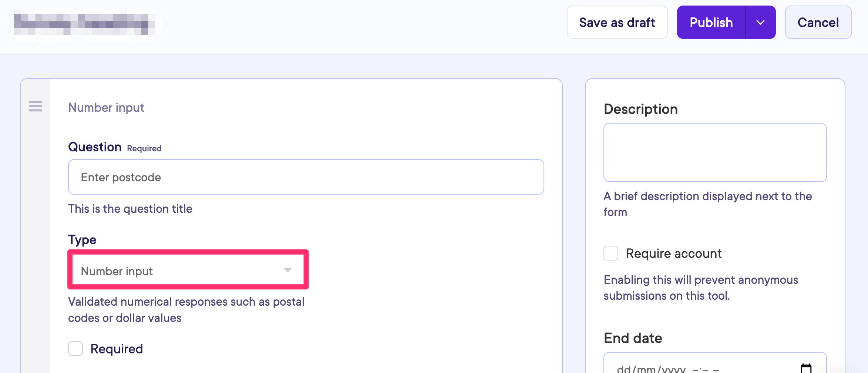Click inside the Description text area
Screen dimensions: 868x373
(715, 152)
